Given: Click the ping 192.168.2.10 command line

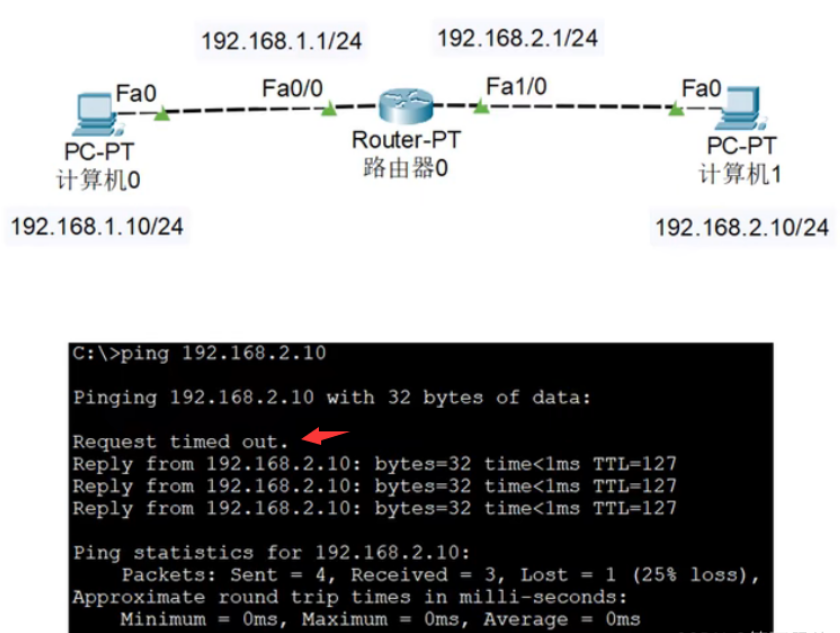Looking at the screenshot, I should pyautogui.click(x=200, y=354).
